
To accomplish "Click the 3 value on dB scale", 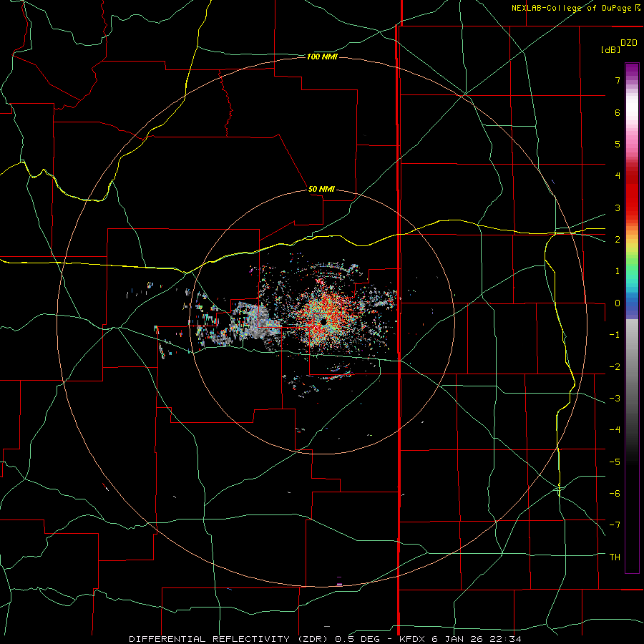I will coord(618,208).
